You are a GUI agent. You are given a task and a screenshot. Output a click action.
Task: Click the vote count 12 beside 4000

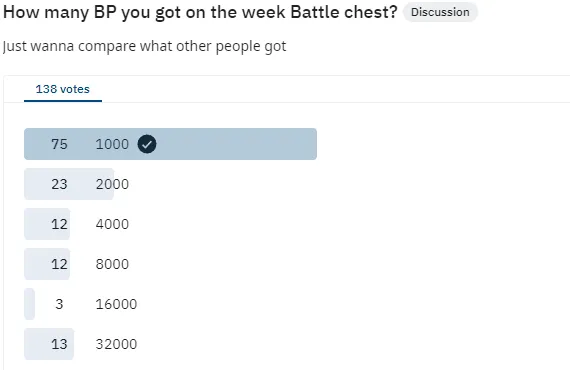[x=59, y=224]
